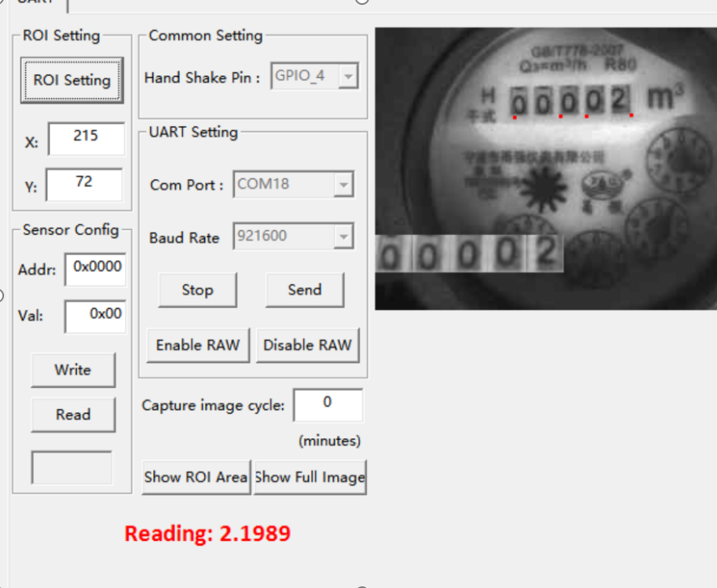Open the Com Port COM18 dropdown

click(x=293, y=185)
